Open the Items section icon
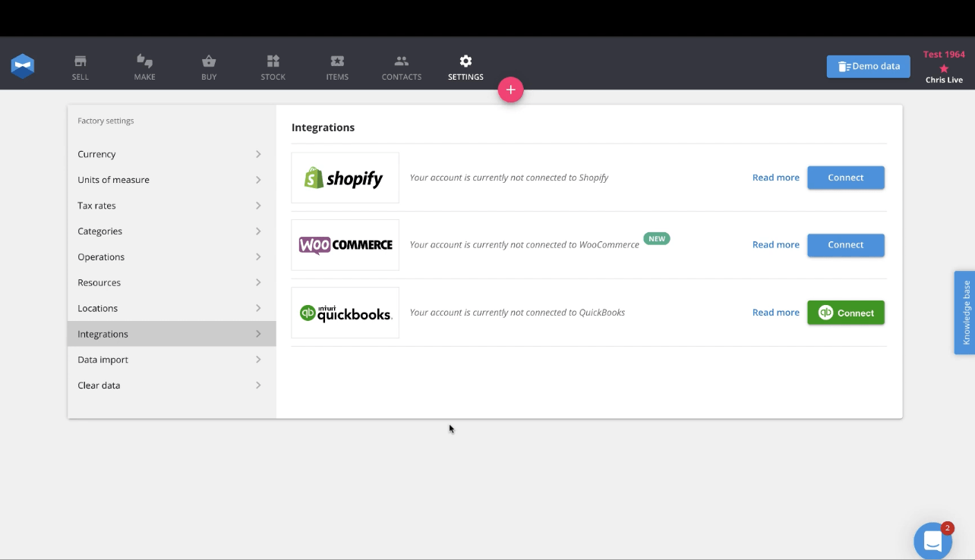975x560 pixels. 337,61
